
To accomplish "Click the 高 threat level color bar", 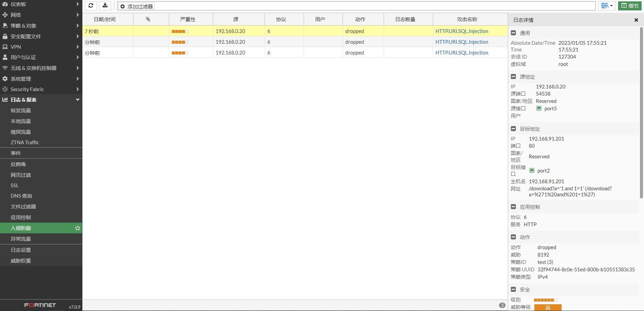I will [x=547, y=307].
